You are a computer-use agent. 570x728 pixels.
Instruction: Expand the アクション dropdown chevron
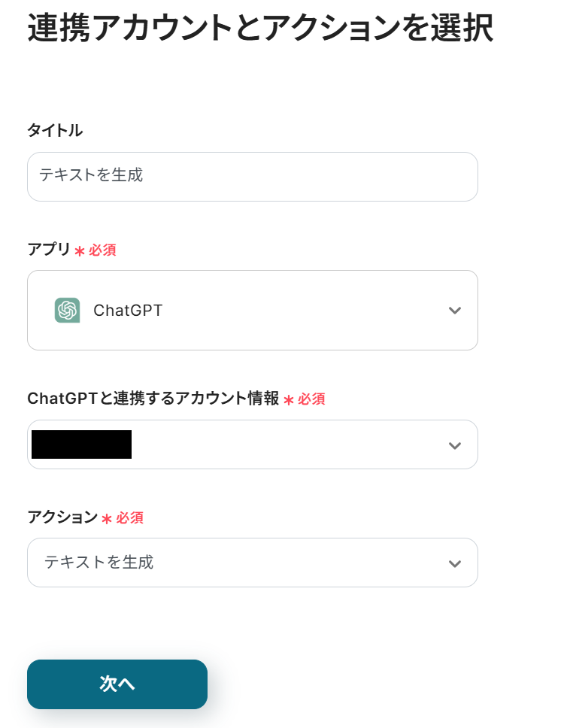tap(454, 563)
